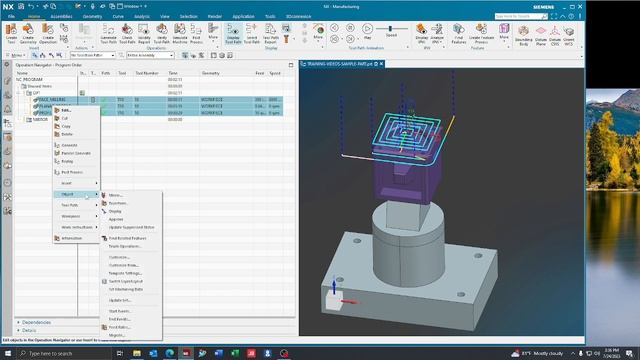Image resolution: width=640 pixels, height=360 pixels.
Task: Open the File menu
Action: click(11, 16)
